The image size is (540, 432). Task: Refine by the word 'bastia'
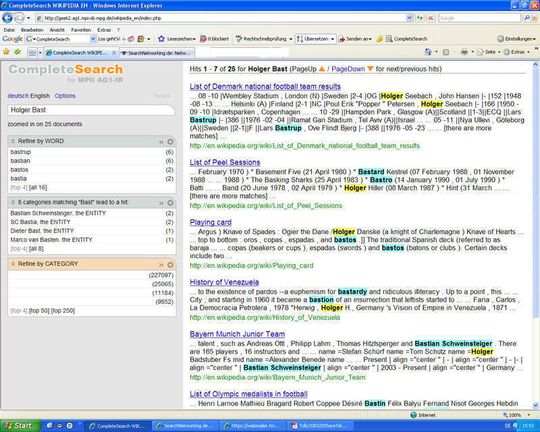pos(18,178)
